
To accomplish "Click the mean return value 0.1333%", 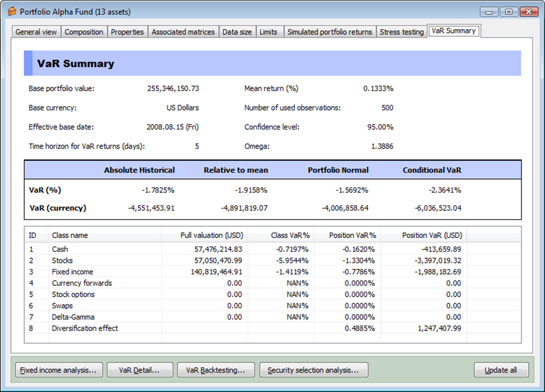I will click(x=378, y=89).
